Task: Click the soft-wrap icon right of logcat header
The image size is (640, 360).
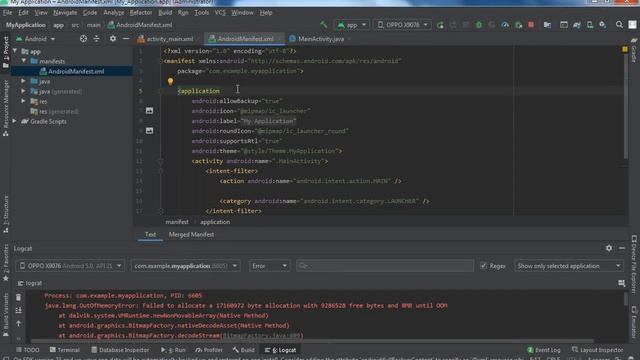Action: click(622, 283)
